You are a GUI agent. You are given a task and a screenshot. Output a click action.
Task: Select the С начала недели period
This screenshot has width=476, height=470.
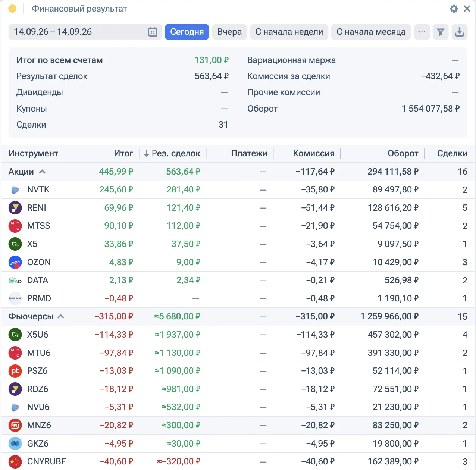click(x=289, y=32)
